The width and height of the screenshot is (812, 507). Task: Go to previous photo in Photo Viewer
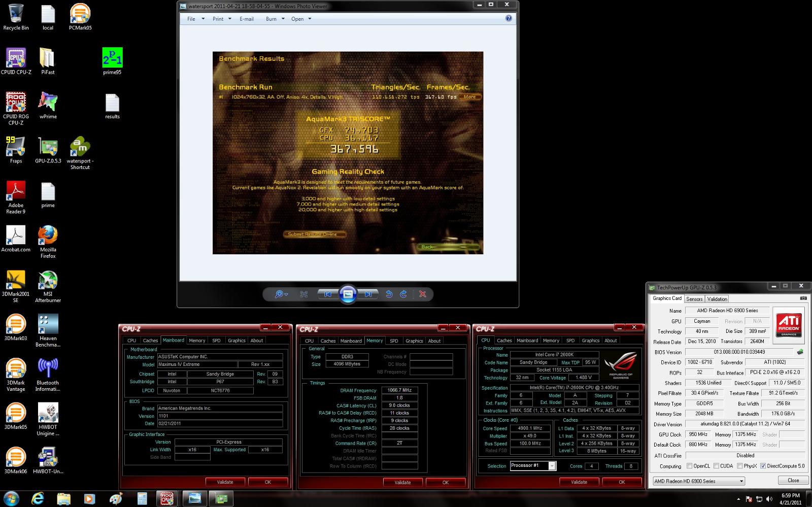click(327, 294)
